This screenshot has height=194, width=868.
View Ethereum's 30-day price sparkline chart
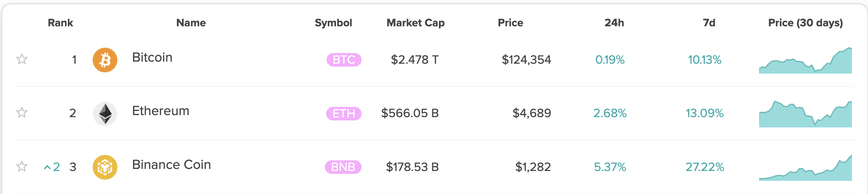point(805,115)
